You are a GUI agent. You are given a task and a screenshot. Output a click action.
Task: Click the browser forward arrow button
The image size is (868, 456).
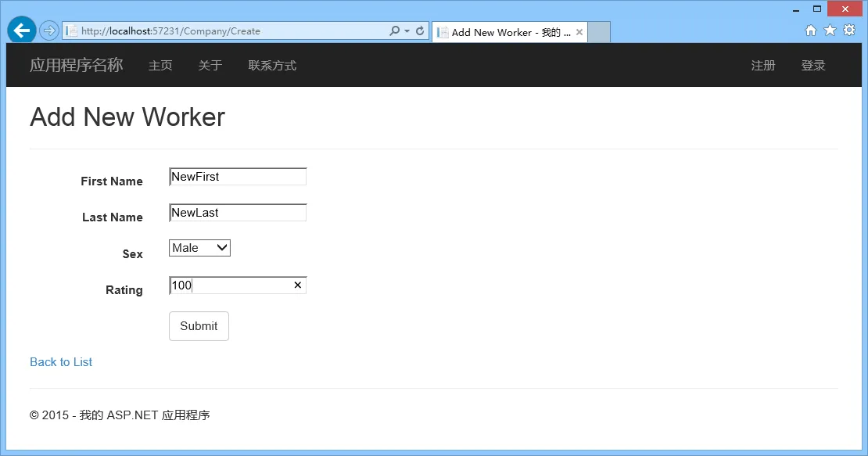(49, 31)
